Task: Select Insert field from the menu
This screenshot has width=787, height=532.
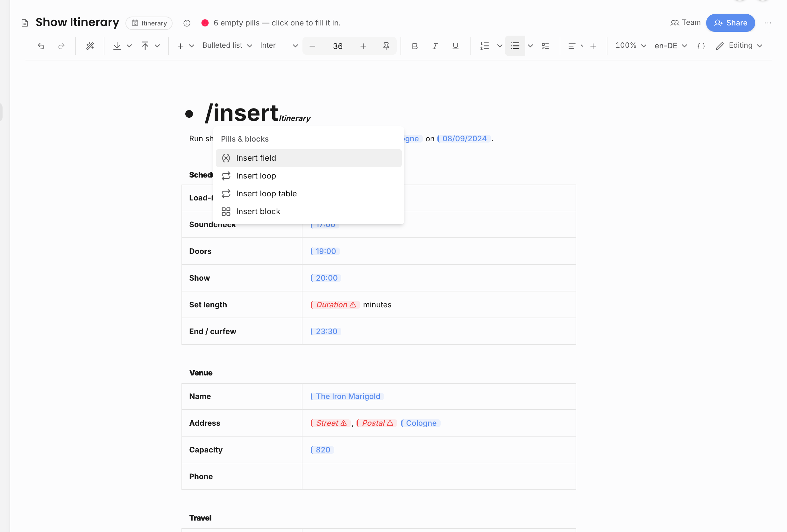Action: pyautogui.click(x=308, y=158)
